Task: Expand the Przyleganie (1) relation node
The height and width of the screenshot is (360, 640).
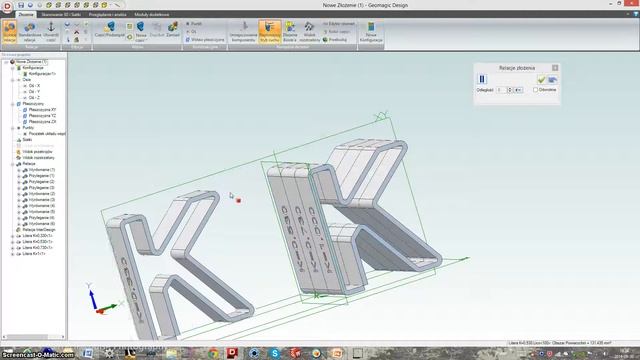Action: tap(19, 176)
